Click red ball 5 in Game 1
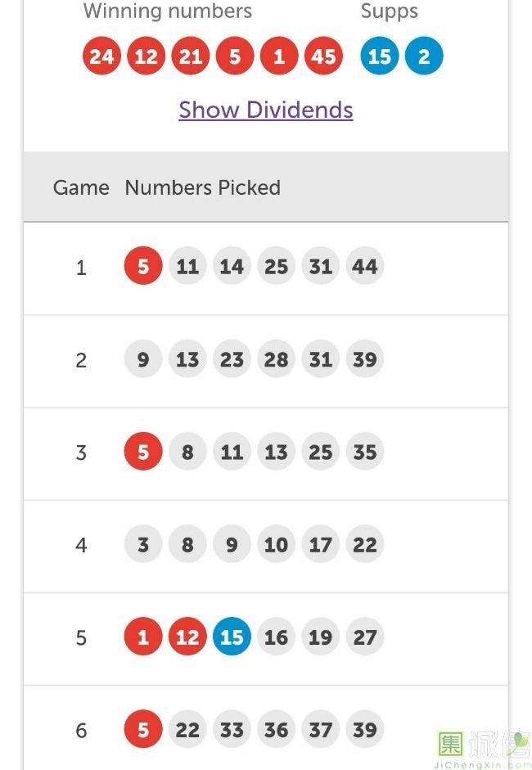 tap(143, 267)
